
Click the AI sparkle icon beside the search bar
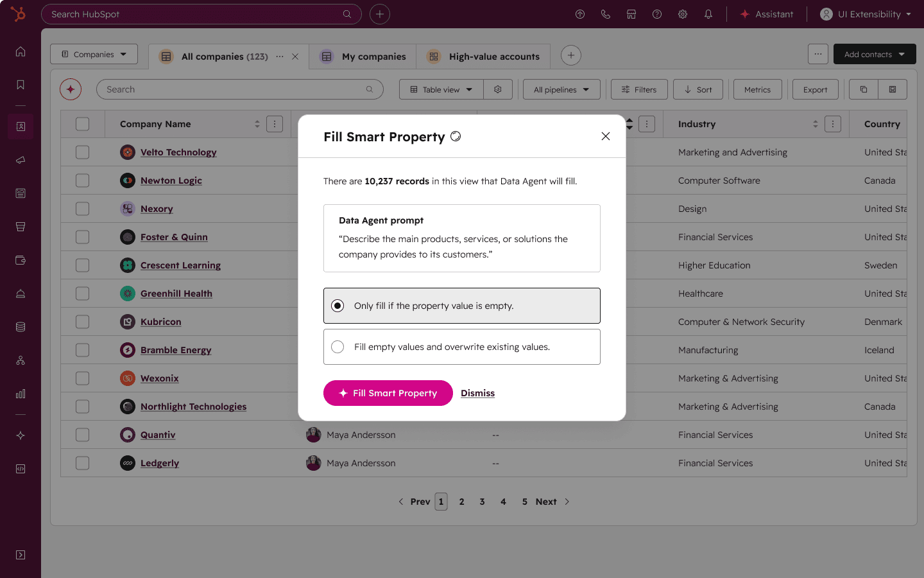pyautogui.click(x=70, y=89)
